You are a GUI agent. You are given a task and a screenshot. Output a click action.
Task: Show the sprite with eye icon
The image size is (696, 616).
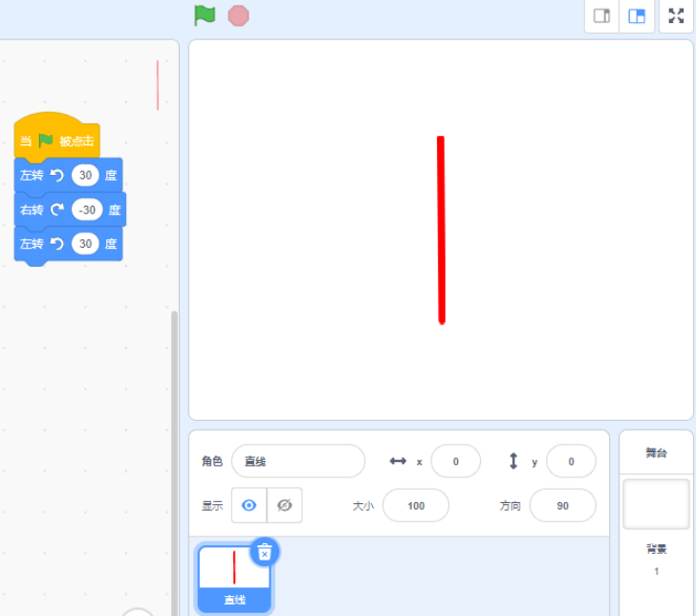click(x=249, y=505)
